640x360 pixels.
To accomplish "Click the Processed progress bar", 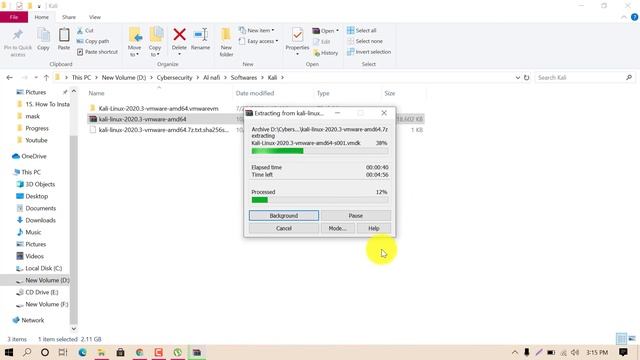I will pos(320,200).
